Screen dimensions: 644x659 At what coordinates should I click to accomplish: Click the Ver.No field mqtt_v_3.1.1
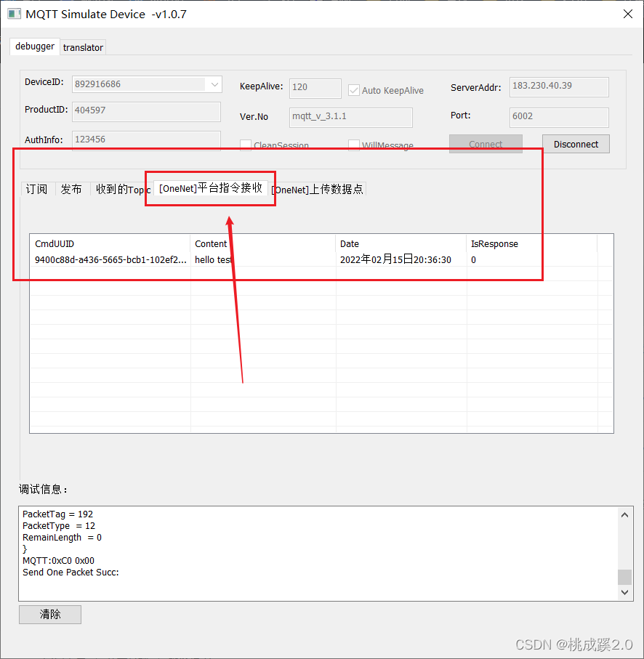(351, 117)
